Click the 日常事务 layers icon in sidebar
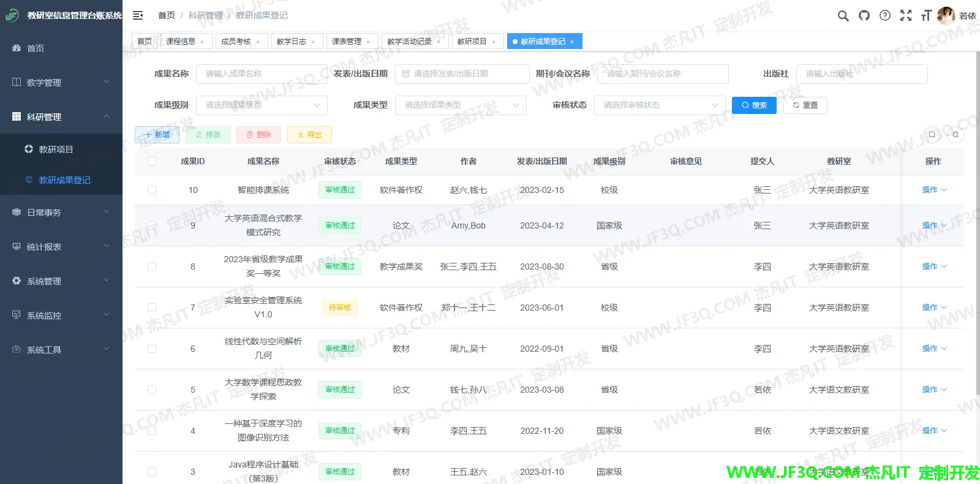Image resolution: width=980 pixels, height=484 pixels. click(17, 212)
